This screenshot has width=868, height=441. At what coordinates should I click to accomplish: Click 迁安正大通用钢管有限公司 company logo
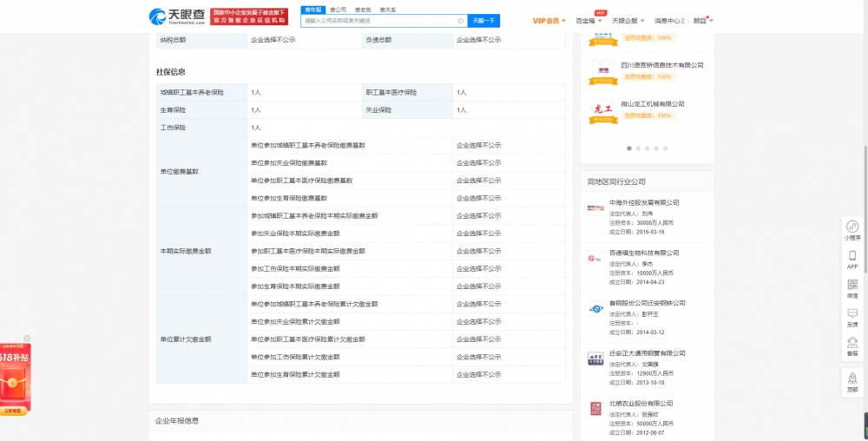(x=595, y=359)
